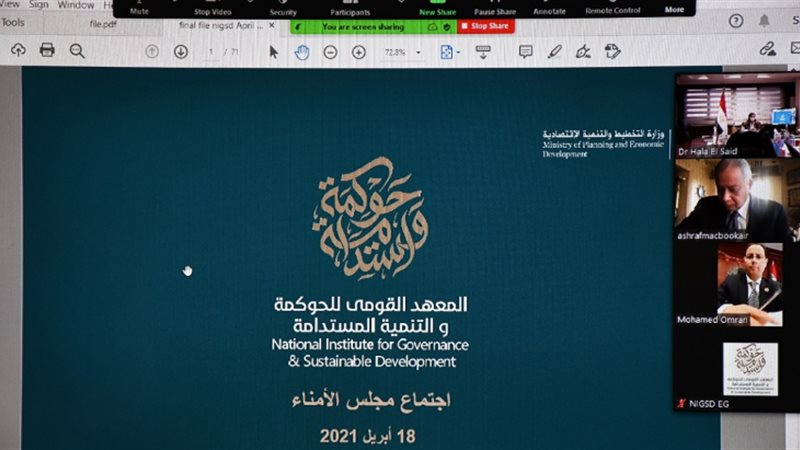Click the You are screen sharing label
800x450 pixels.
click(363, 27)
